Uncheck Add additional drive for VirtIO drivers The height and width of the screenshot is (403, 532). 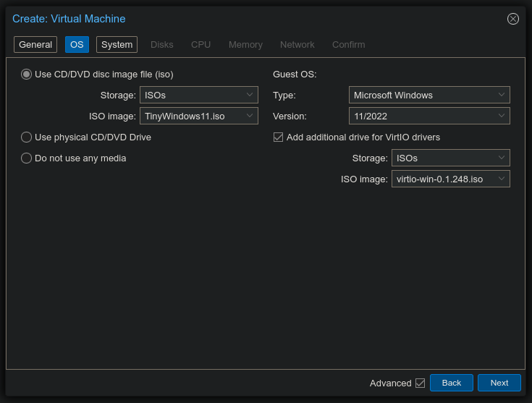point(278,137)
